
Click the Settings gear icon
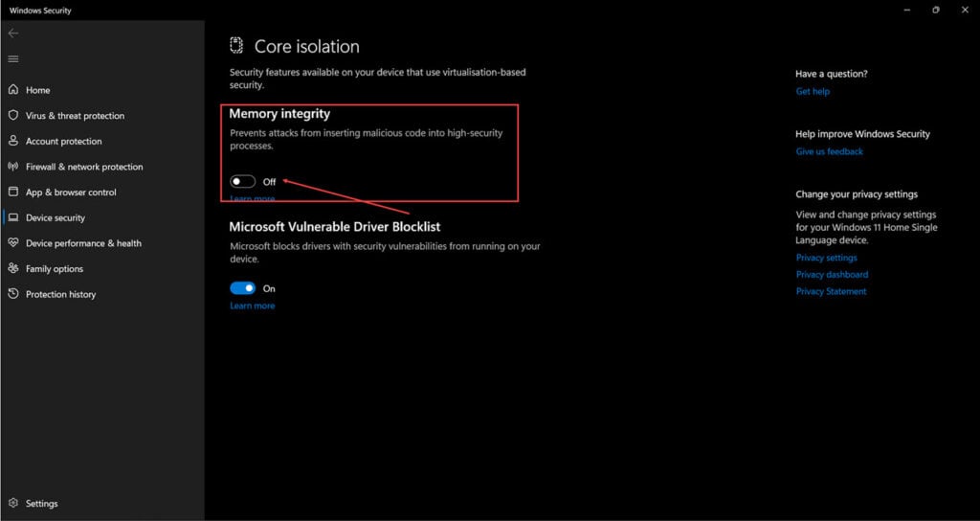click(13, 503)
